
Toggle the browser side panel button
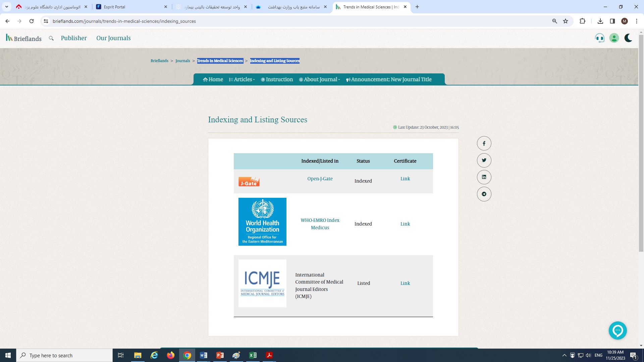tap(612, 21)
